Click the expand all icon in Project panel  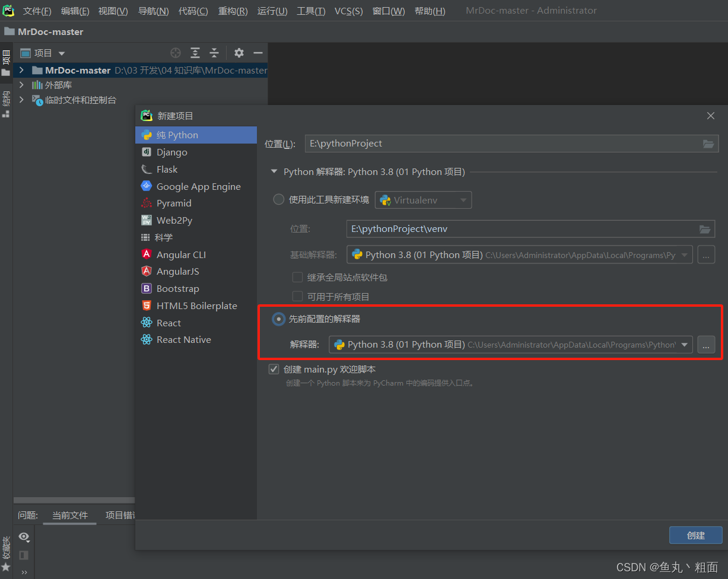click(195, 53)
